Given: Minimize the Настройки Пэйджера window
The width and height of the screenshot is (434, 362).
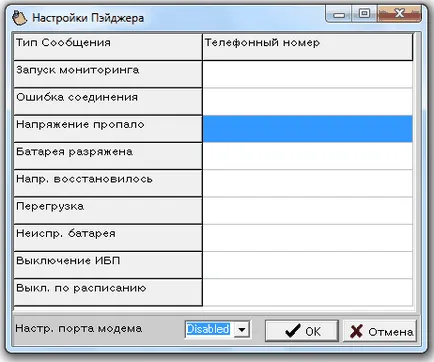Looking at the screenshot, I should click(x=339, y=14).
